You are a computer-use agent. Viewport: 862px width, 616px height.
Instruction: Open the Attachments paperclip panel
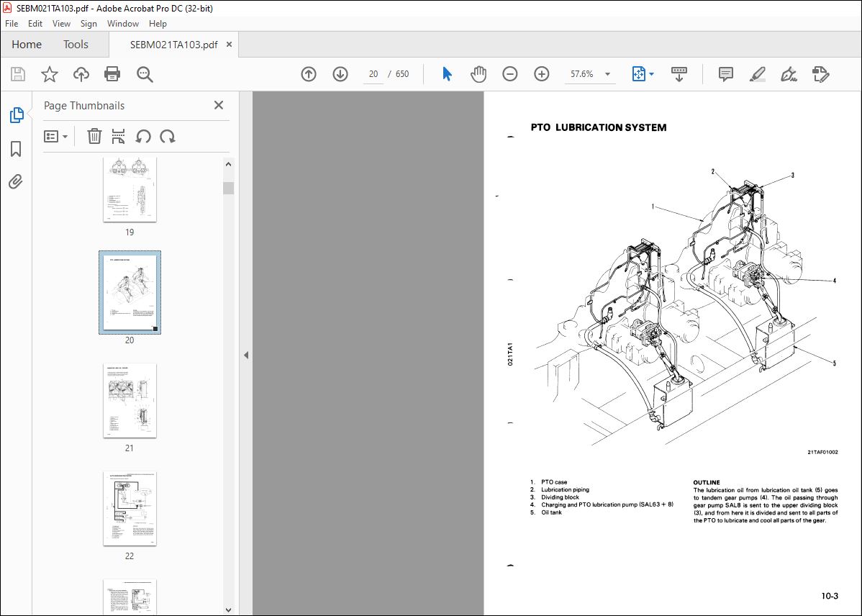click(16, 181)
